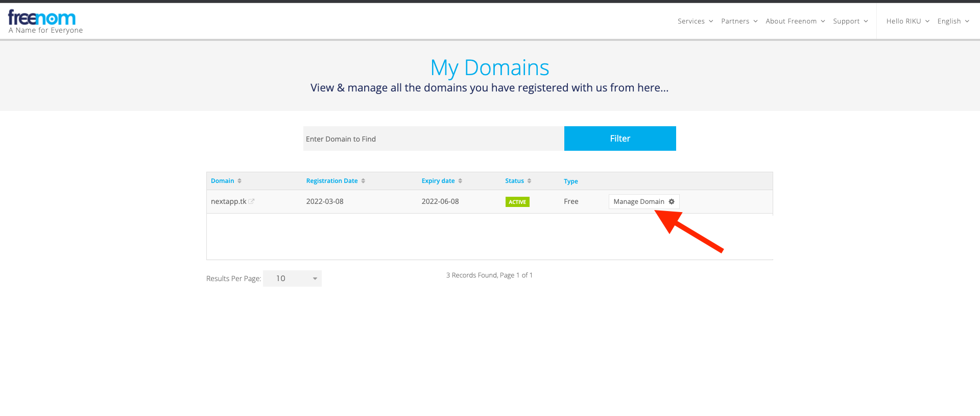Sort by Expiry date arrows
Image resolution: width=980 pixels, height=416 pixels.
point(460,181)
